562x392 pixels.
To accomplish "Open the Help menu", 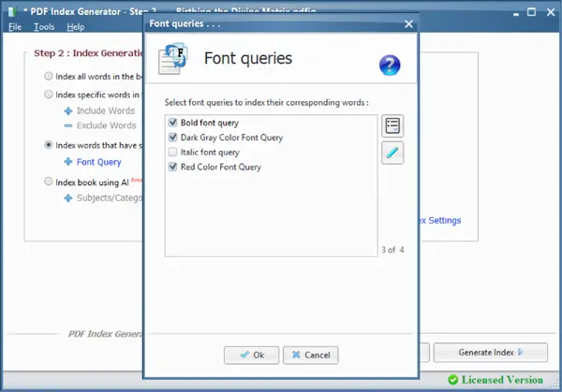I will (x=76, y=27).
